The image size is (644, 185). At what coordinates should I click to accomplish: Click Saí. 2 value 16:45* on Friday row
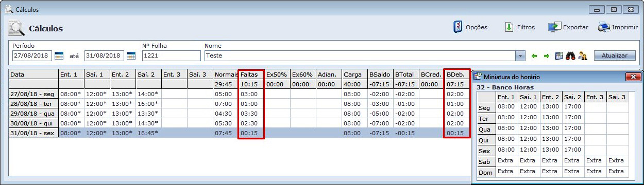click(147, 133)
